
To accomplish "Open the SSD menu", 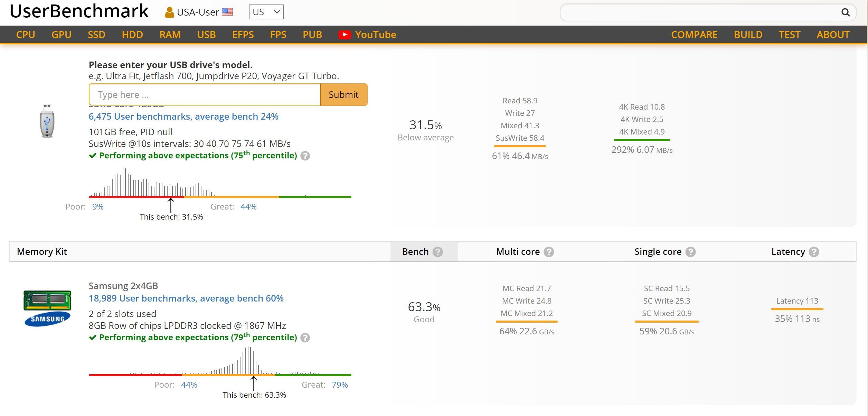I will pos(96,35).
